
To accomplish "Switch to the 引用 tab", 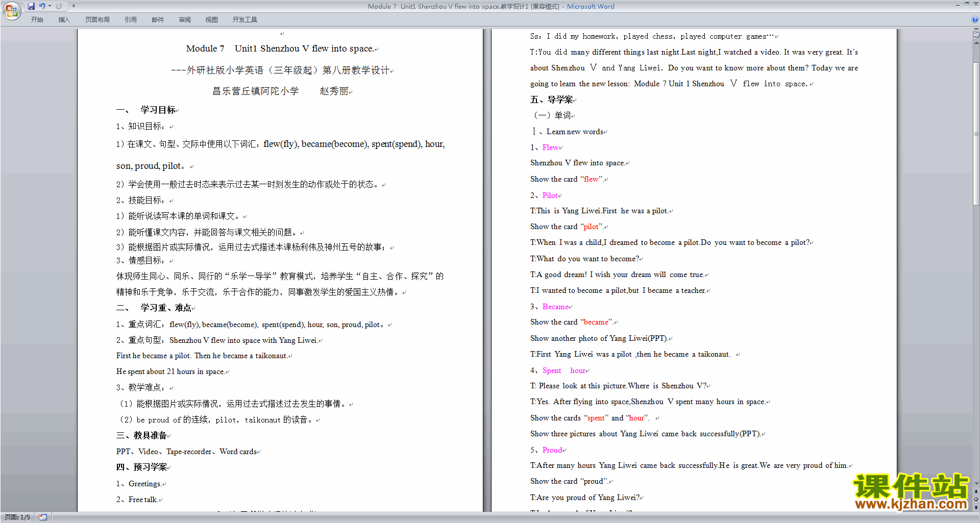I will [x=131, y=20].
